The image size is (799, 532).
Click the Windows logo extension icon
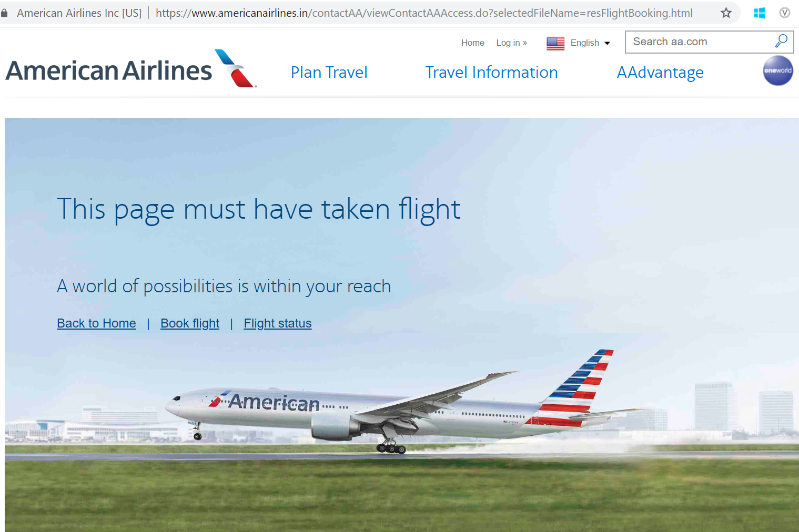pos(759,13)
